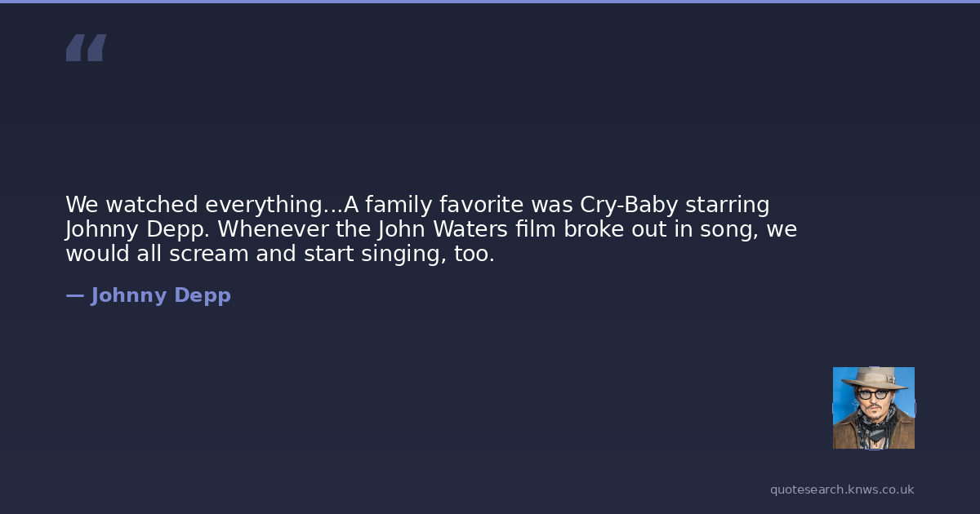
Task: Click "we" at the second line's end
Action: click(x=782, y=228)
